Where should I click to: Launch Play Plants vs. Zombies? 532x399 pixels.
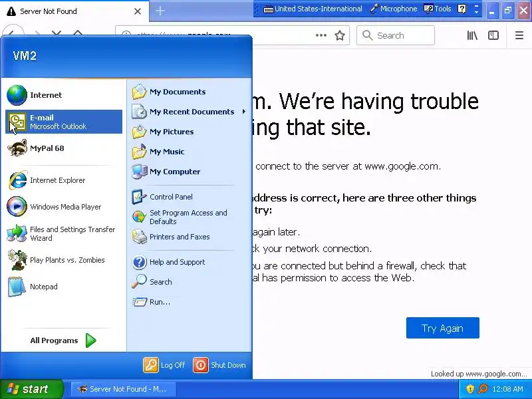(64, 260)
